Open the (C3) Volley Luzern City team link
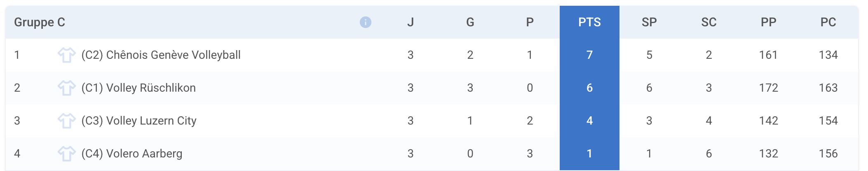868x171 pixels. [x=139, y=121]
